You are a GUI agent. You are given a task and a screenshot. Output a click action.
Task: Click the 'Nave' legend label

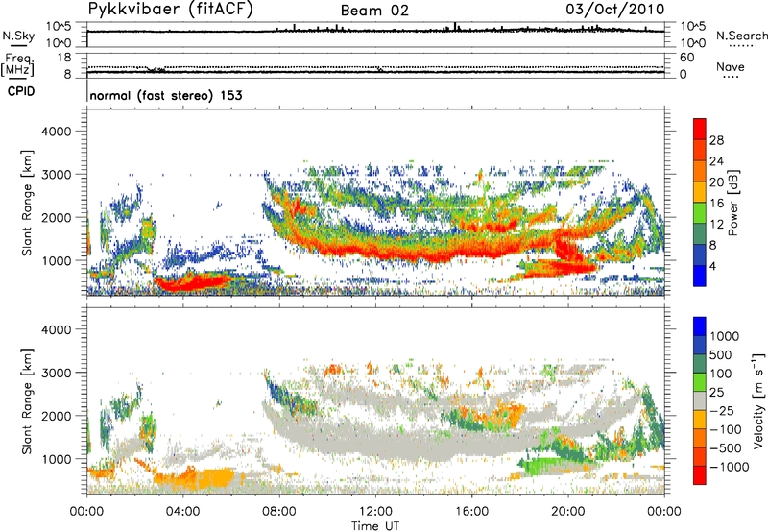coord(730,66)
